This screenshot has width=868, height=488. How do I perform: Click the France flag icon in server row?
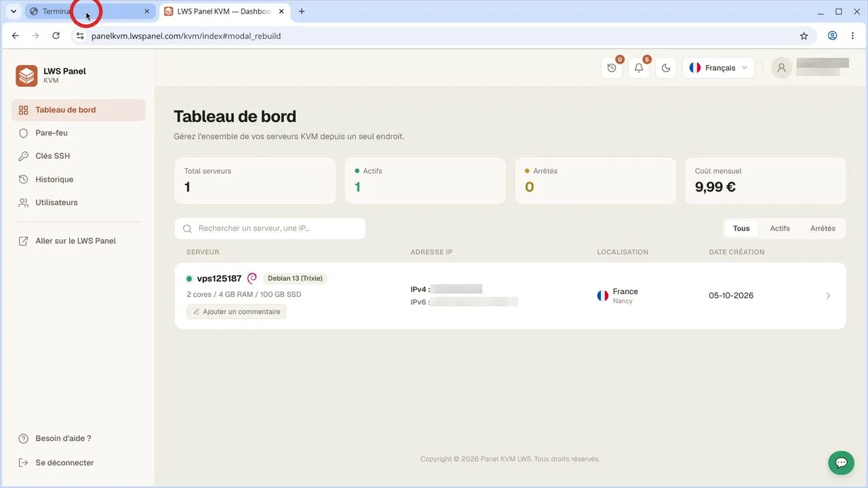click(x=603, y=296)
